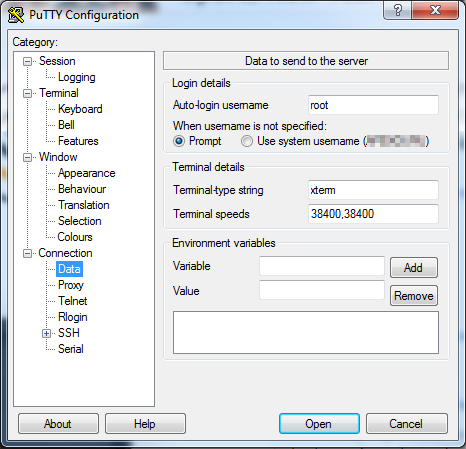Select Keyboard in the category tree

(x=80, y=109)
